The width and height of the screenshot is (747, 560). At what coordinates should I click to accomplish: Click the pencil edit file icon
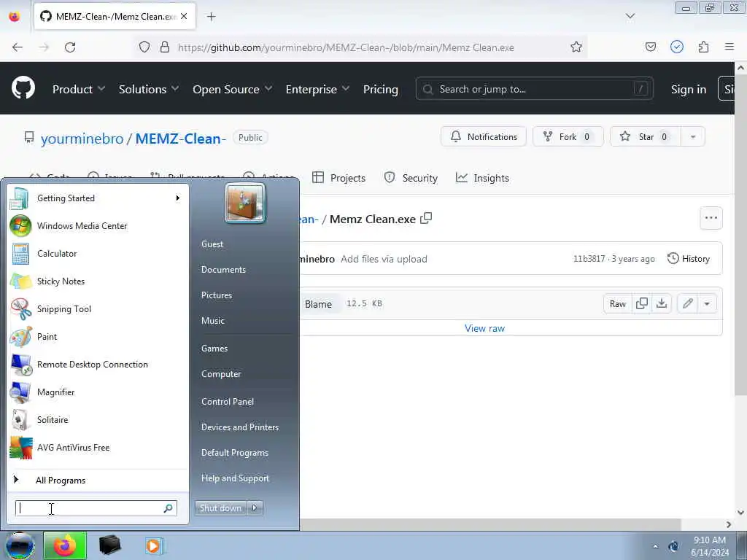[x=687, y=303]
